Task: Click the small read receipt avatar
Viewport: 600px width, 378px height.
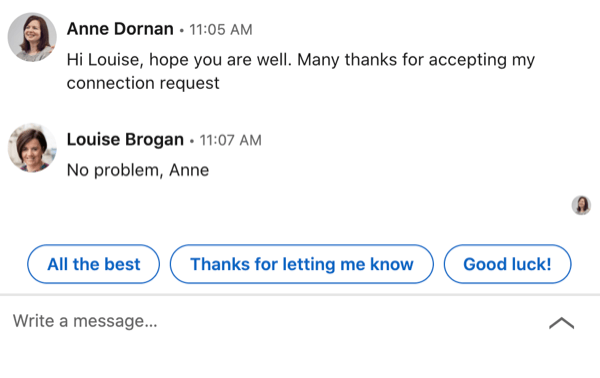Action: (x=581, y=205)
